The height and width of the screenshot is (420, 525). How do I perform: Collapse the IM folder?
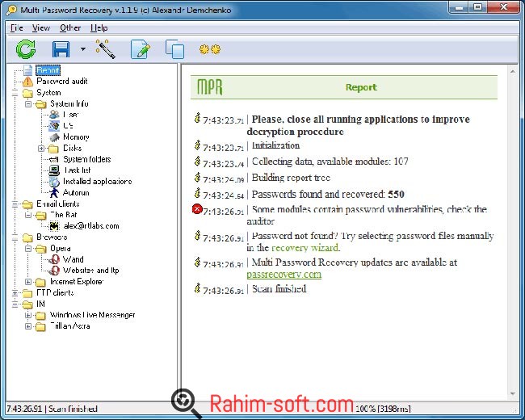click(x=15, y=304)
